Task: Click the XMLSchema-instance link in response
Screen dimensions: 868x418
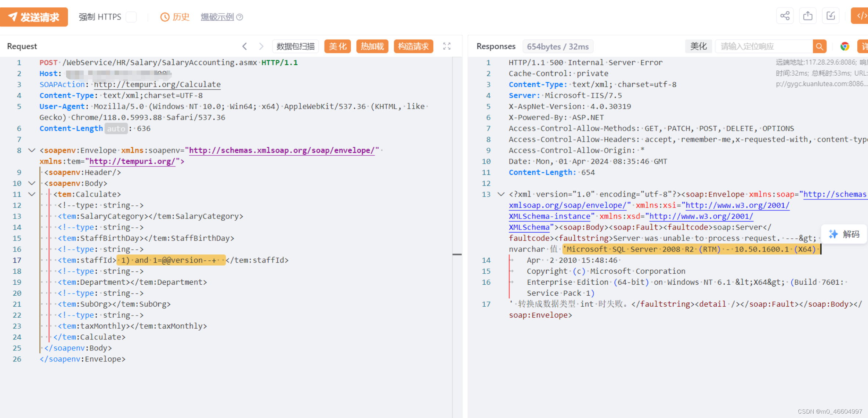Action: (550, 216)
